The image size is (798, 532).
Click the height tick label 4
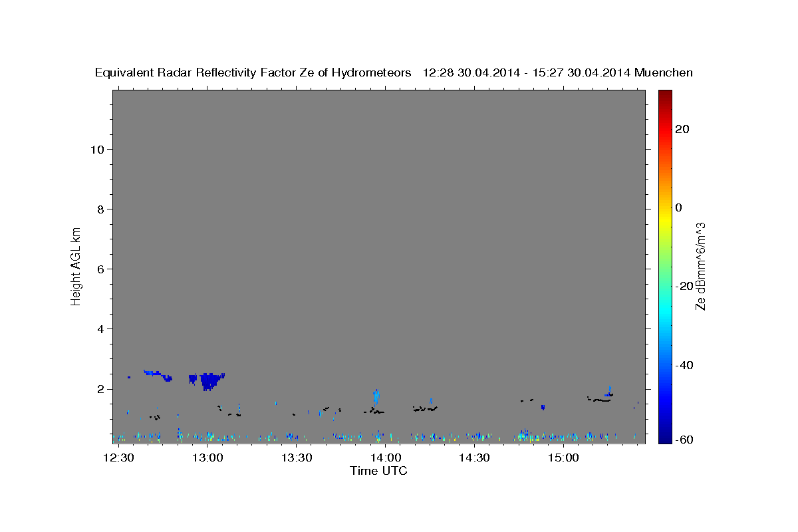tap(102, 329)
